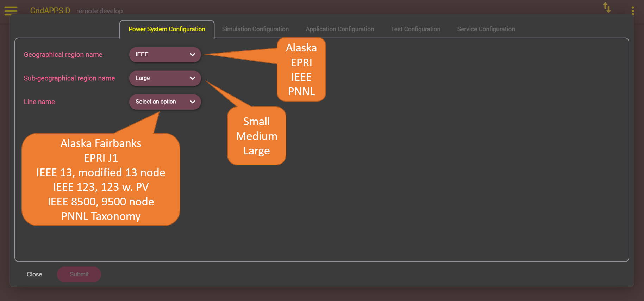Viewport: 644px width, 301px height.
Task: Click the up-down arrows connection icon
Action: pyautogui.click(x=607, y=8)
